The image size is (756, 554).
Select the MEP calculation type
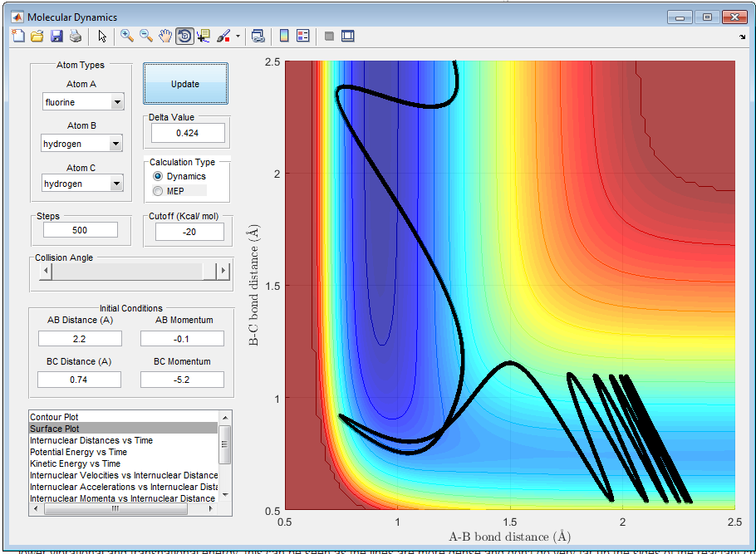coord(159,192)
